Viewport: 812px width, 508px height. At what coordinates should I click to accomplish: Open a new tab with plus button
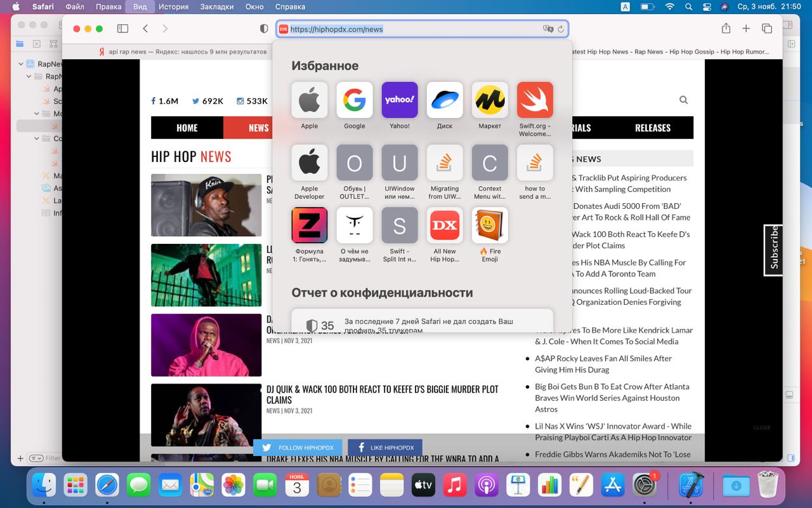click(x=746, y=29)
